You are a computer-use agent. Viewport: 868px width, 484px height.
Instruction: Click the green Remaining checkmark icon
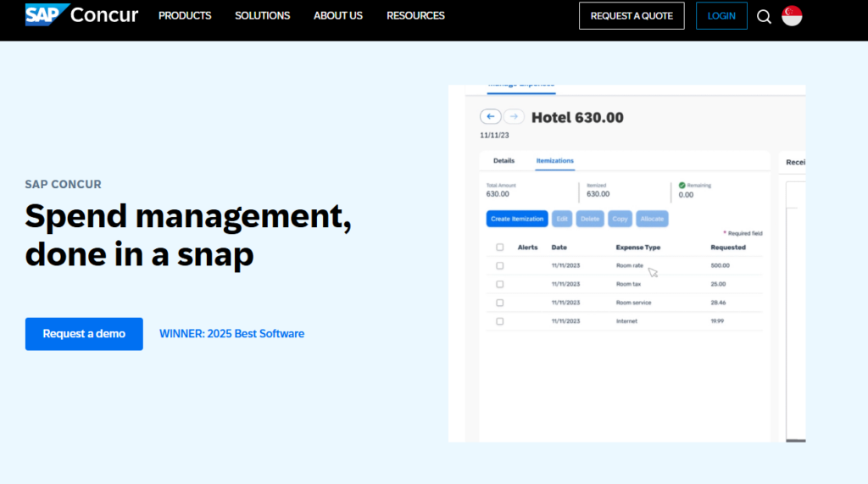pyautogui.click(x=682, y=185)
